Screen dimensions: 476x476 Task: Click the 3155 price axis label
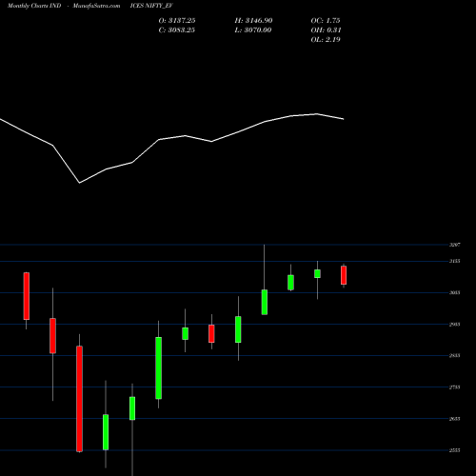[x=455, y=261]
